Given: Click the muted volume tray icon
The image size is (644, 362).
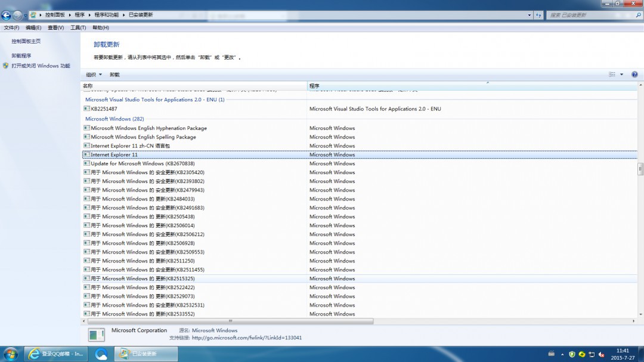Looking at the screenshot, I should pyautogui.click(x=601, y=354).
